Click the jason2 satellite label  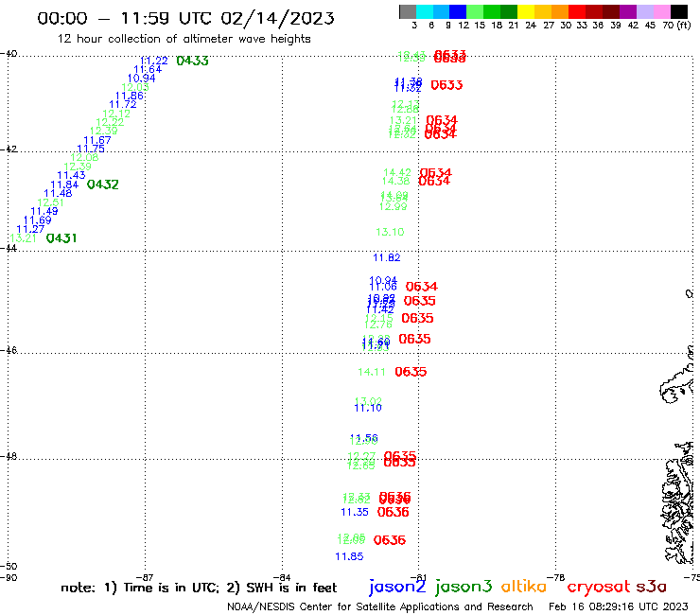click(397, 587)
